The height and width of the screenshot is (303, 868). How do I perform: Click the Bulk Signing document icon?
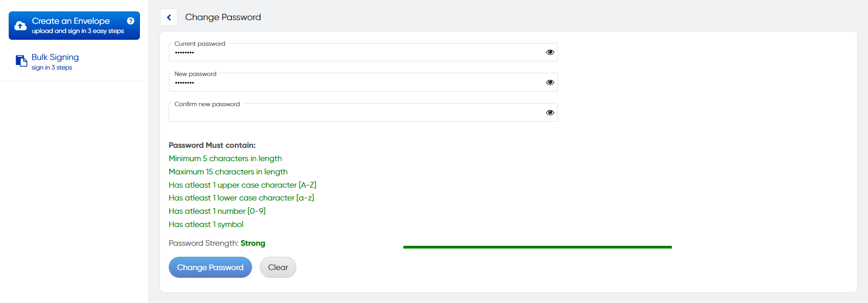click(21, 61)
